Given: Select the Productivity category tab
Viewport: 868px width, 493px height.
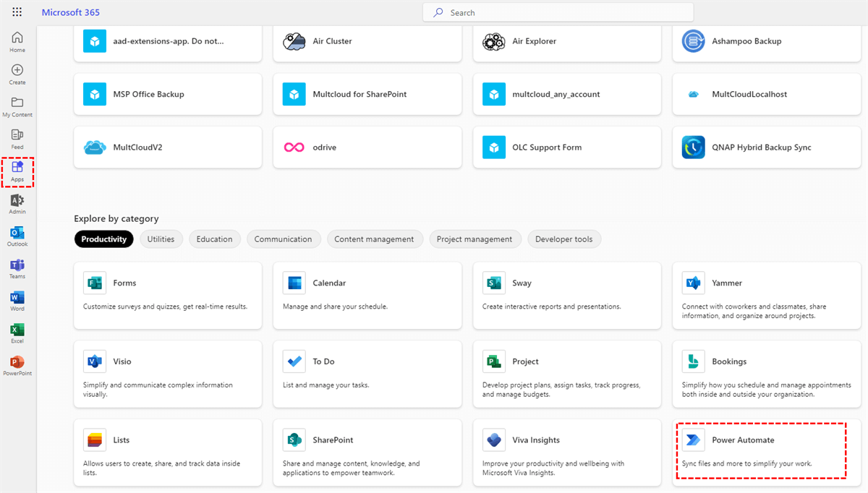Looking at the screenshot, I should point(104,239).
